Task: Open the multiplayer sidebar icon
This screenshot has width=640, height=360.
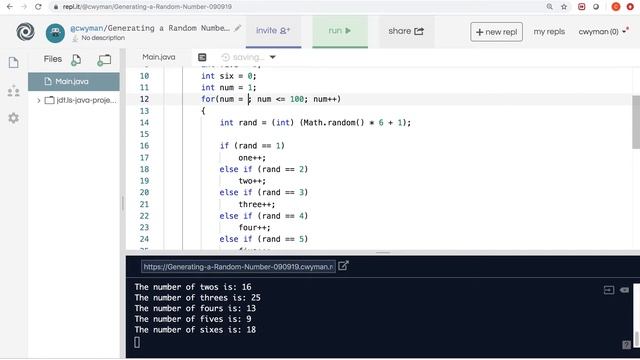Action: (x=13, y=91)
